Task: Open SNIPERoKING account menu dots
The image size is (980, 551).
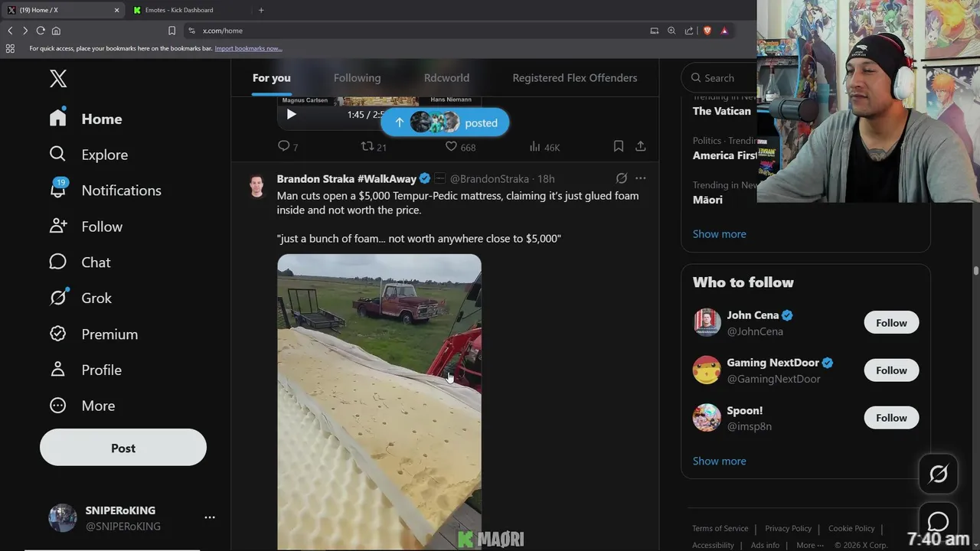Action: [x=210, y=518]
